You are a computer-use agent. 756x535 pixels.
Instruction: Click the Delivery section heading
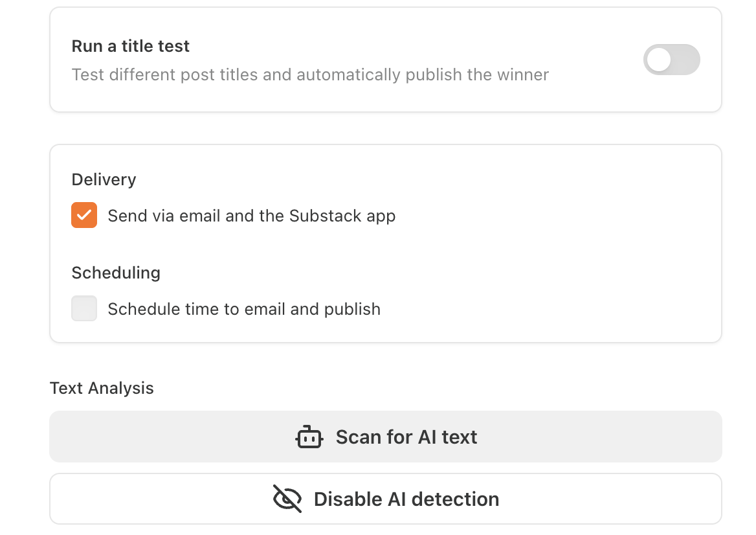[x=104, y=179]
